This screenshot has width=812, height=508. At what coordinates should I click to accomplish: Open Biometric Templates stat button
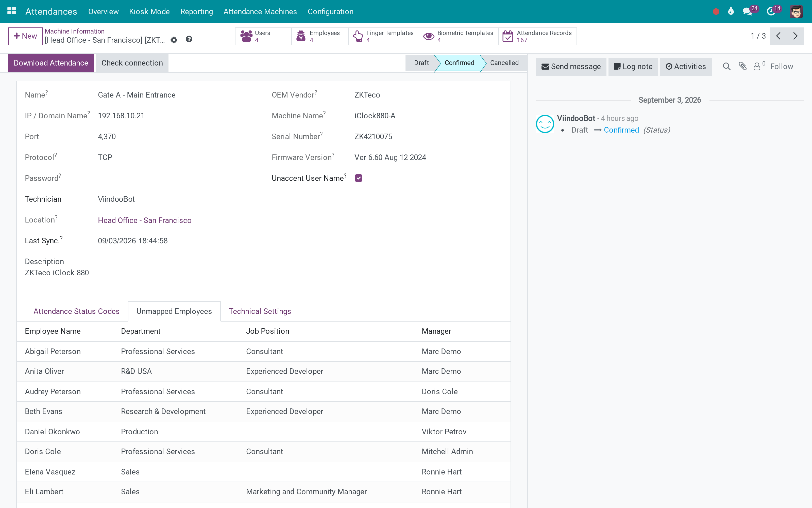click(459, 36)
